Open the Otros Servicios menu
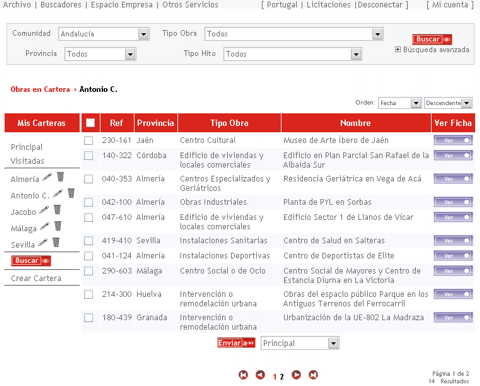Screen dimensions: 480x386 pyautogui.click(x=190, y=5)
